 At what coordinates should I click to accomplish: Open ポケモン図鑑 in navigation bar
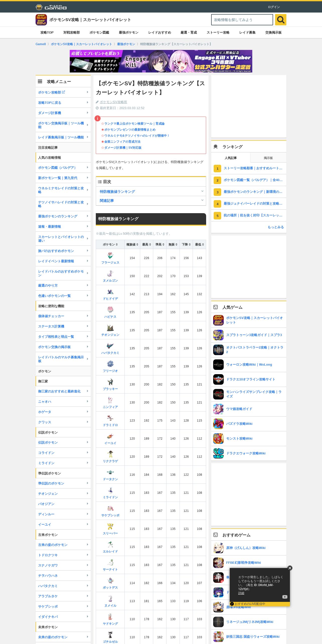99,33
